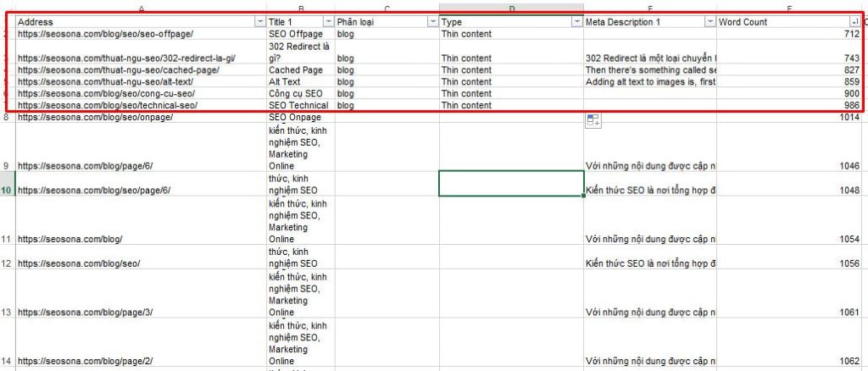Image resolution: width=868 pixels, height=371 pixels.
Task: Select the word count value 743
Action: (853, 58)
